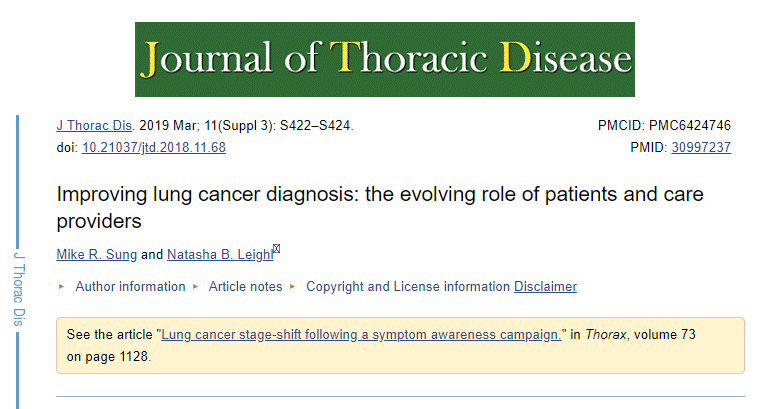Open PMID link 30997237
Image resolution: width=764 pixels, height=409 pixels.
click(x=701, y=147)
